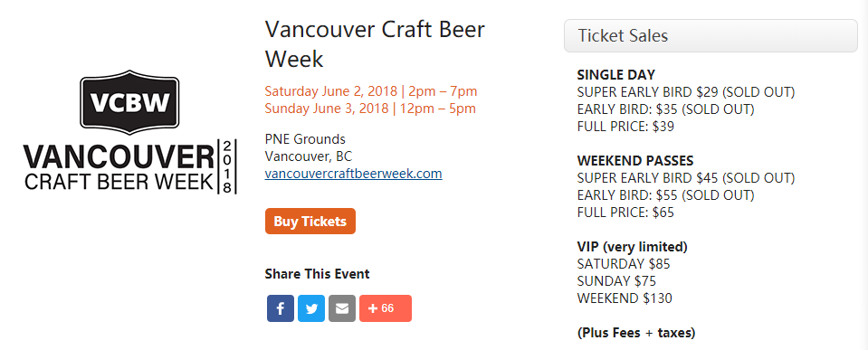Share the event via Twitter icon
Screen dimensions: 868x350
coord(311,308)
